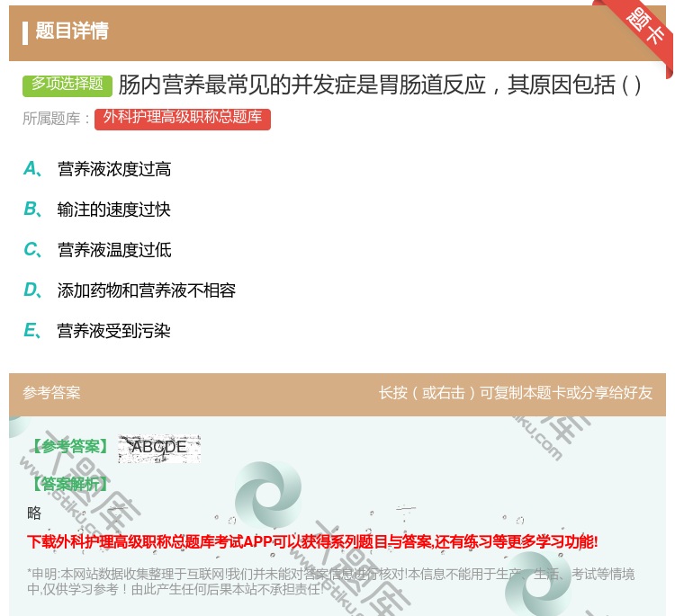Click the white bar icon beside 题目详情
The image size is (675, 616).
[25, 31]
